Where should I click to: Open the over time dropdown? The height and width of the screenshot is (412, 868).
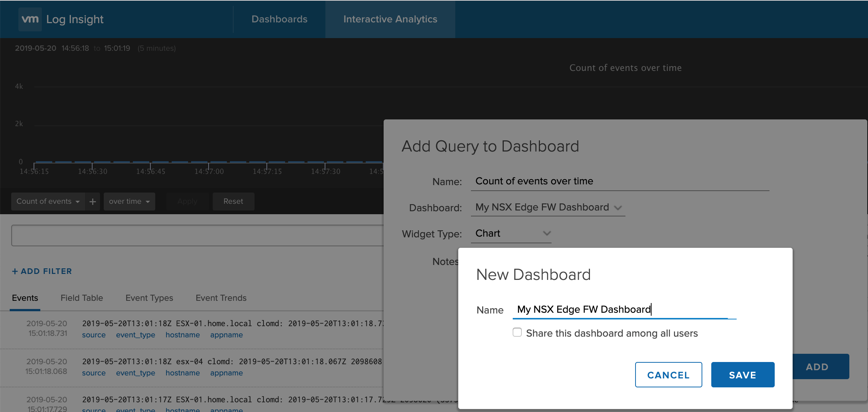[x=129, y=202]
